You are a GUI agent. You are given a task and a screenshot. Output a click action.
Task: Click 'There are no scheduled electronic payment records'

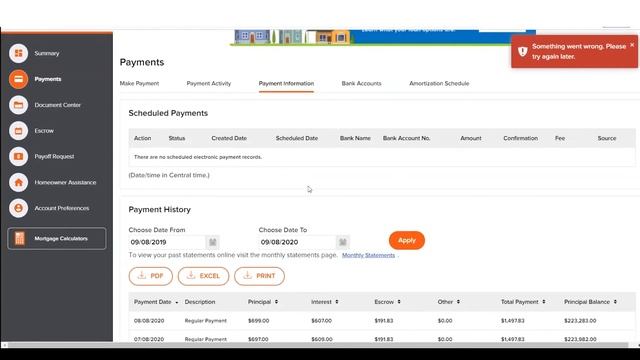[x=198, y=157]
